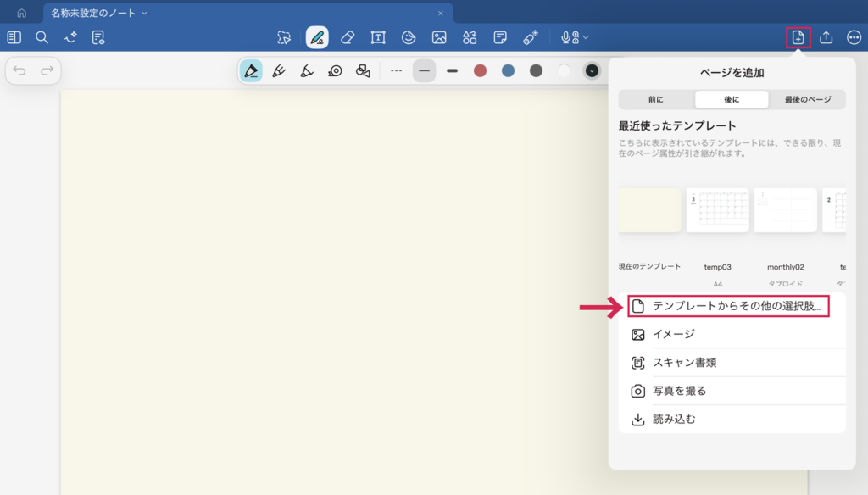Select the Lasso selection tool
This screenshot has height=495, width=868.
pos(284,37)
